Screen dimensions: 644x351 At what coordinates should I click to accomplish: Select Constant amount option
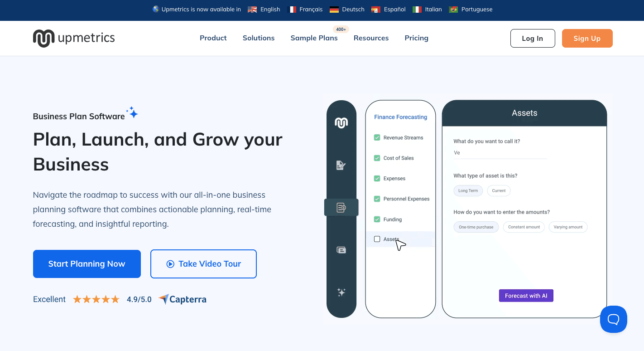click(x=524, y=227)
